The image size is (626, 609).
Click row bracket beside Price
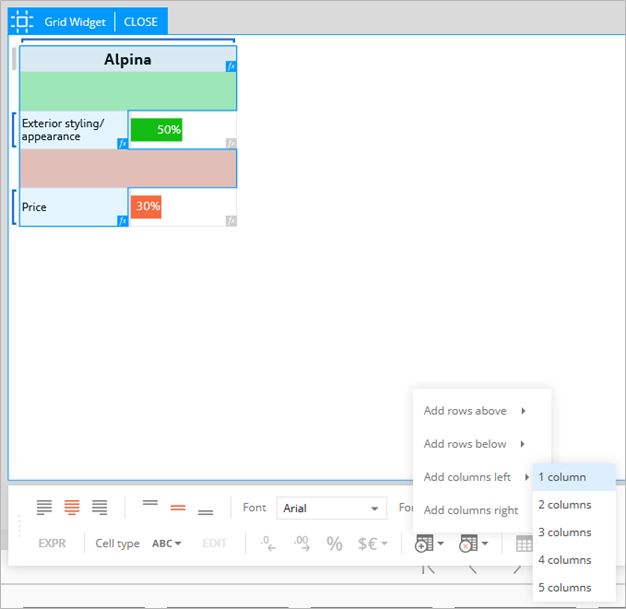click(x=14, y=207)
